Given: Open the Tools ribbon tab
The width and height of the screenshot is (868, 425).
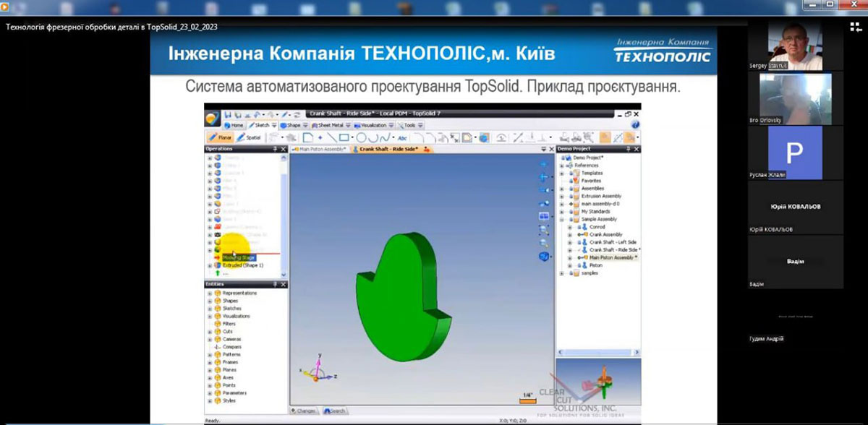Looking at the screenshot, I should pyautogui.click(x=407, y=125).
